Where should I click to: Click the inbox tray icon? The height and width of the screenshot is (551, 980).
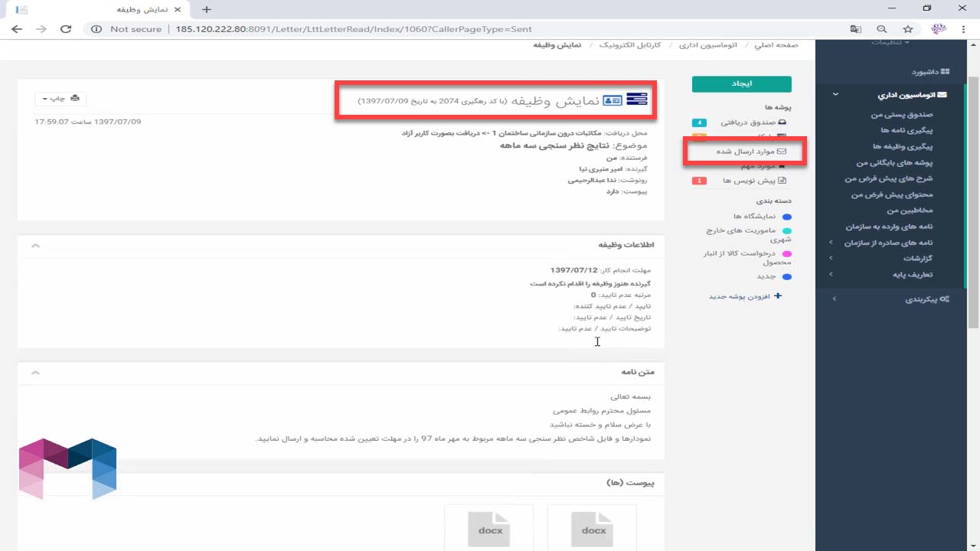[782, 122]
